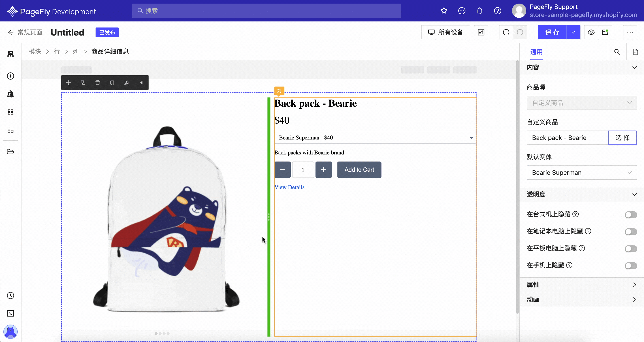Screen dimensions: 644x342
Task: Collapse the 内容 section
Action: click(x=582, y=68)
